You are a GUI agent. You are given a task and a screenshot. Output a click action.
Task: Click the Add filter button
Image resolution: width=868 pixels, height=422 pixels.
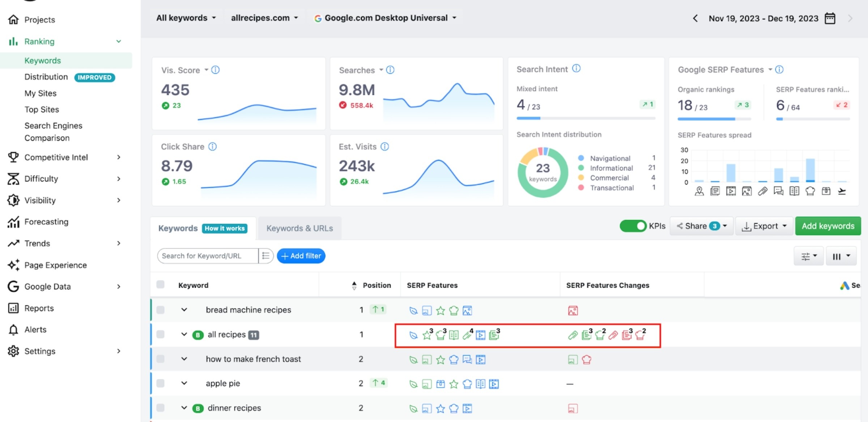point(301,256)
